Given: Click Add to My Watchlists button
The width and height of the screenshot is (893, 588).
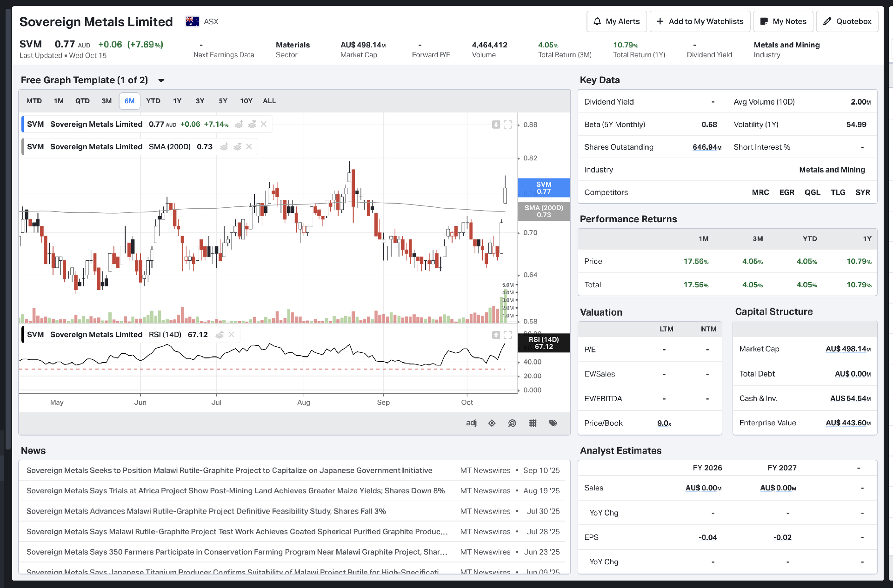Looking at the screenshot, I should point(700,21).
